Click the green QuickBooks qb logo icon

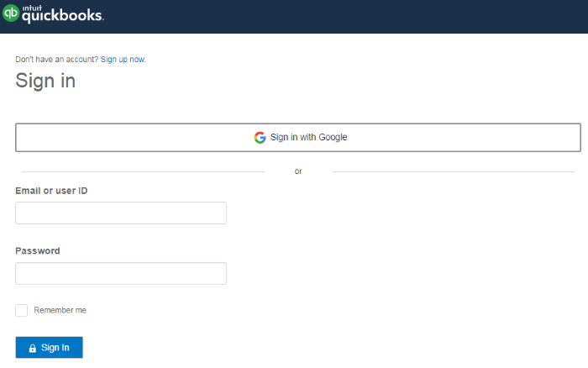11,13
